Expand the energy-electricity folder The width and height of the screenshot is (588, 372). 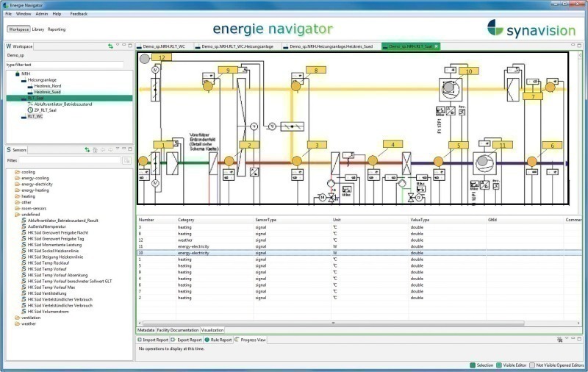tap(17, 184)
